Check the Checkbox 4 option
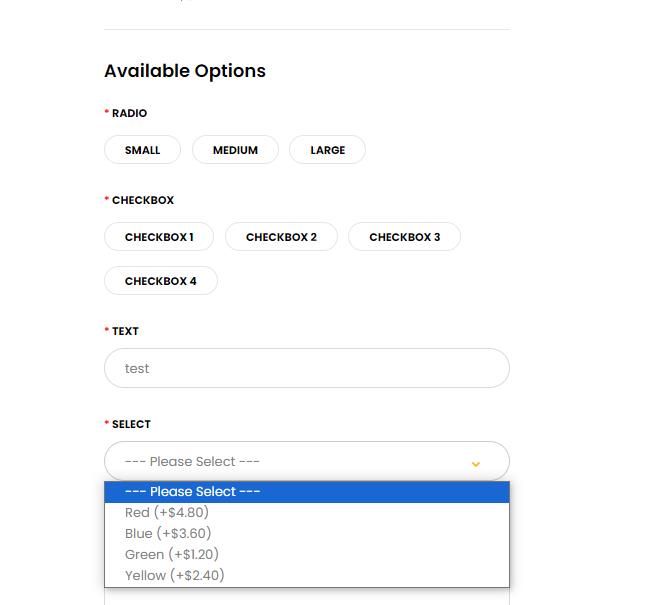This screenshot has width=658, height=605. click(x=160, y=281)
